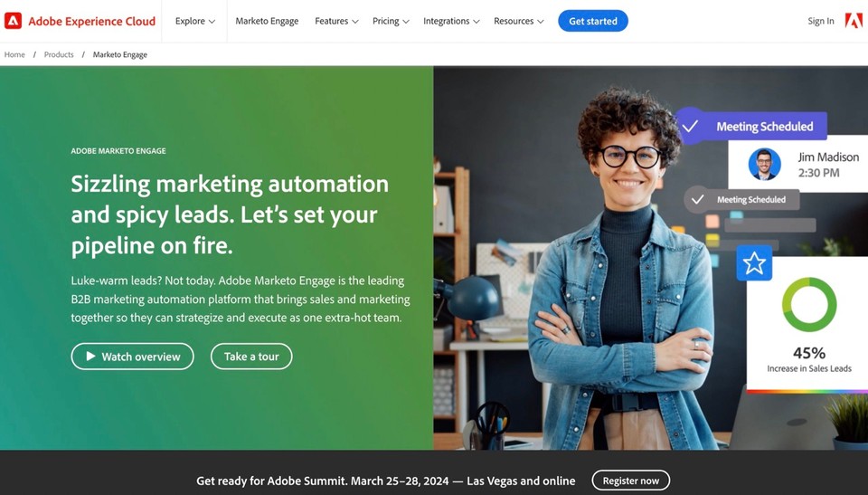The image size is (868, 495).
Task: Click the red Adobe logo at top left
Action: pyautogui.click(x=13, y=21)
